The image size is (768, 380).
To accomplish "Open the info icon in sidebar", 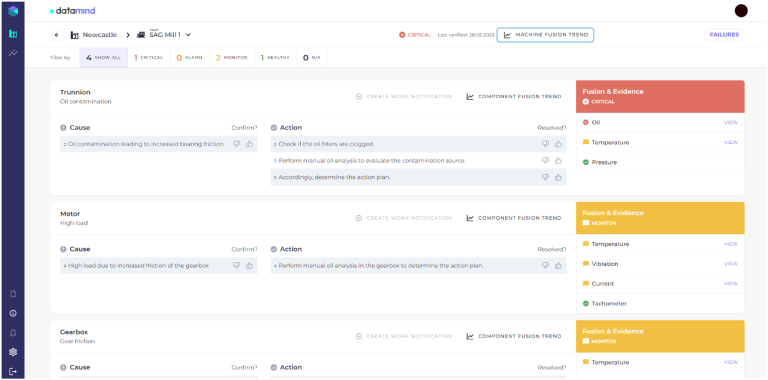I will 13,313.
